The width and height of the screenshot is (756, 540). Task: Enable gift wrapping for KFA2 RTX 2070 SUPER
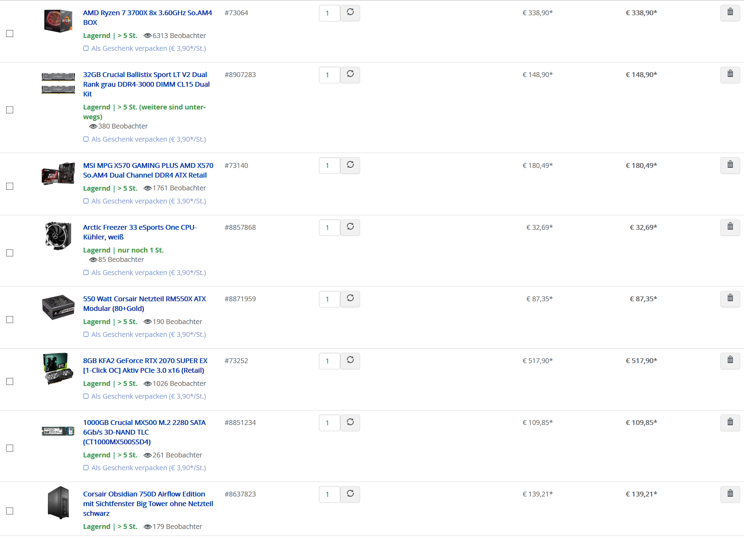86,396
